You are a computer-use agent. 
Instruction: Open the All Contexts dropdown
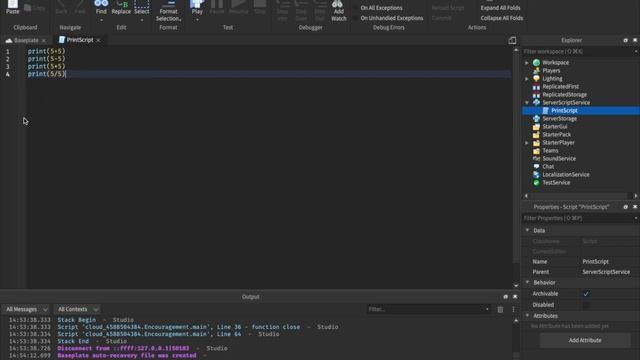point(77,309)
